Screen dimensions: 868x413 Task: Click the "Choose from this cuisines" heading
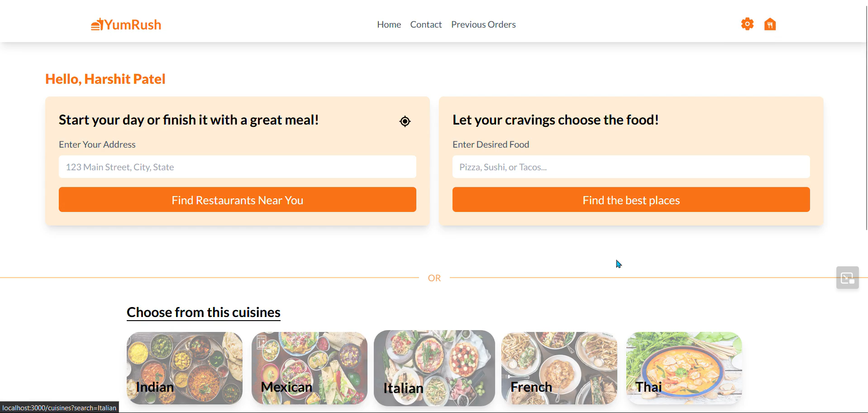(204, 312)
